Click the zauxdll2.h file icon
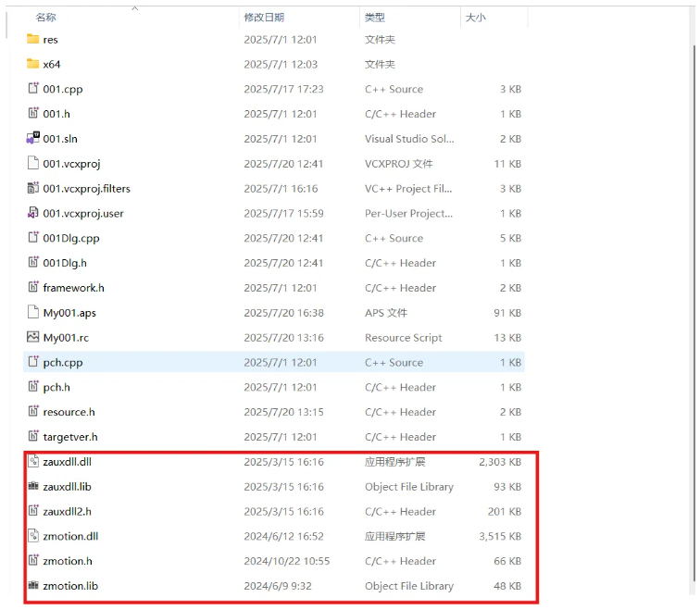This screenshot has width=700, height=610. click(x=33, y=511)
